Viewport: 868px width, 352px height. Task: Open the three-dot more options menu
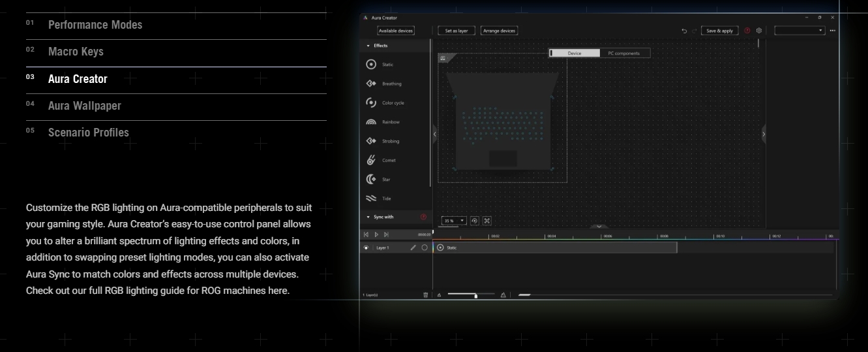pyautogui.click(x=832, y=31)
